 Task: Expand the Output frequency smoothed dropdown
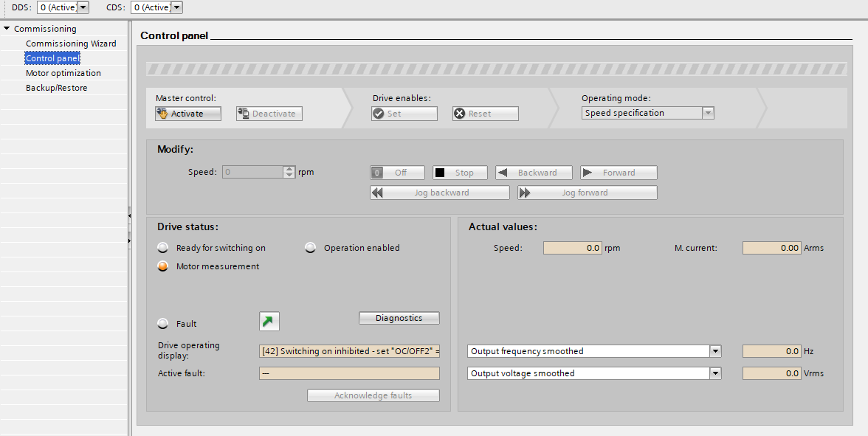[715, 351]
